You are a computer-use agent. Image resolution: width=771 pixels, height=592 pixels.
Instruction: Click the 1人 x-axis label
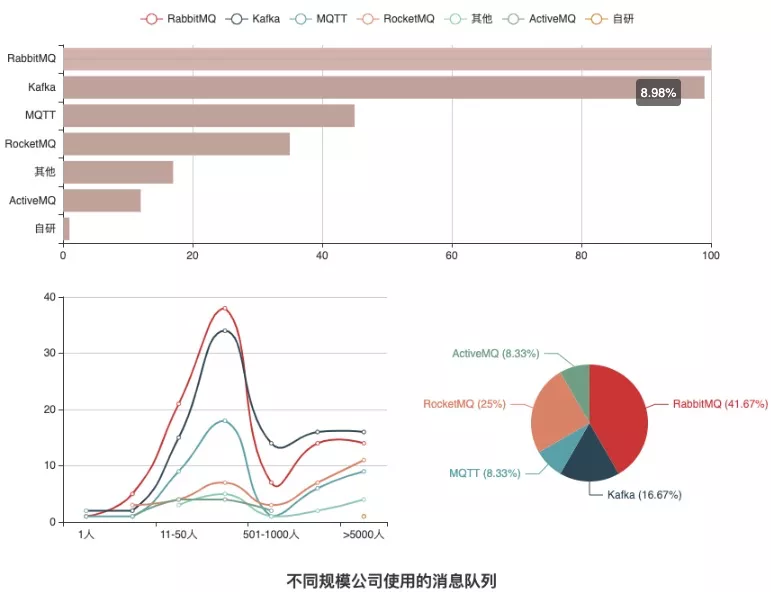86,534
